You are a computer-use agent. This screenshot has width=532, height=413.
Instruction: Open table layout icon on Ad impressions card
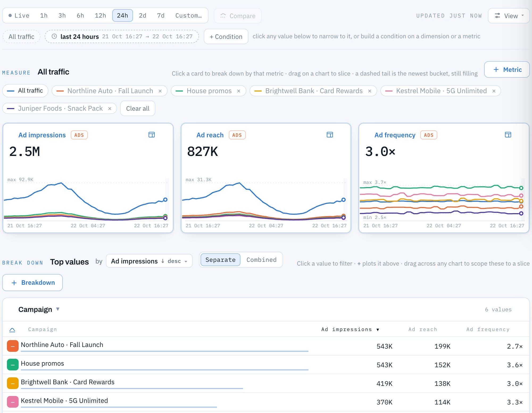tap(152, 135)
